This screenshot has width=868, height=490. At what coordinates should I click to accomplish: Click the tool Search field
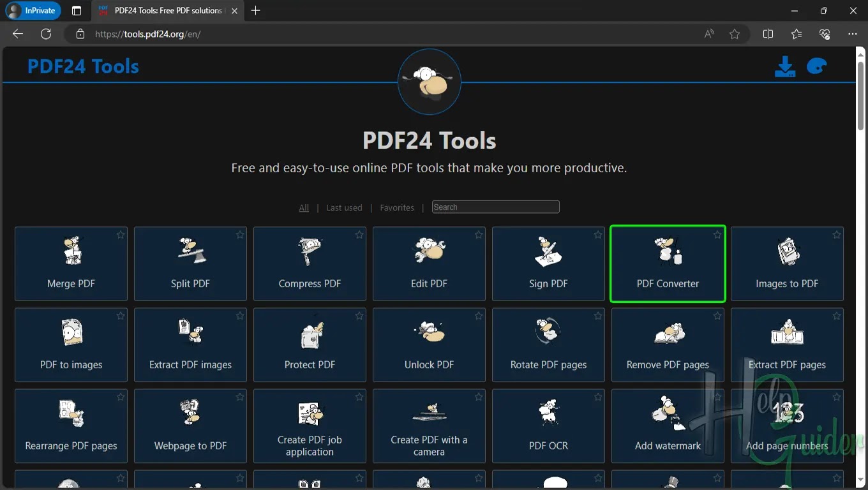point(495,207)
